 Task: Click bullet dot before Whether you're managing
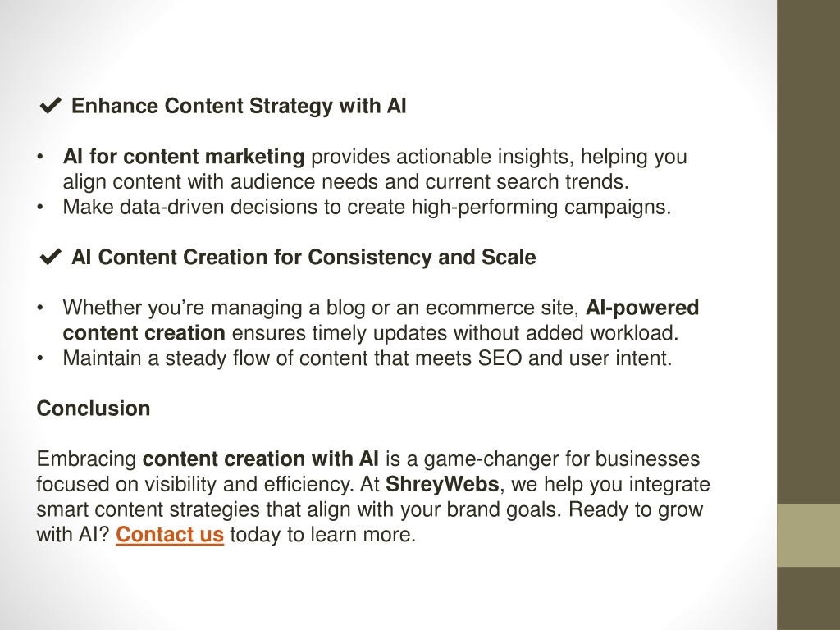coord(40,308)
